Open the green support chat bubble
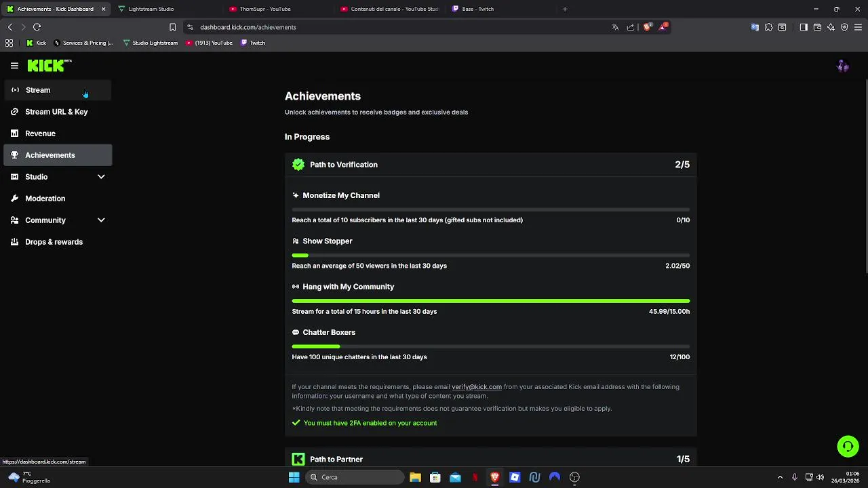 (848, 447)
